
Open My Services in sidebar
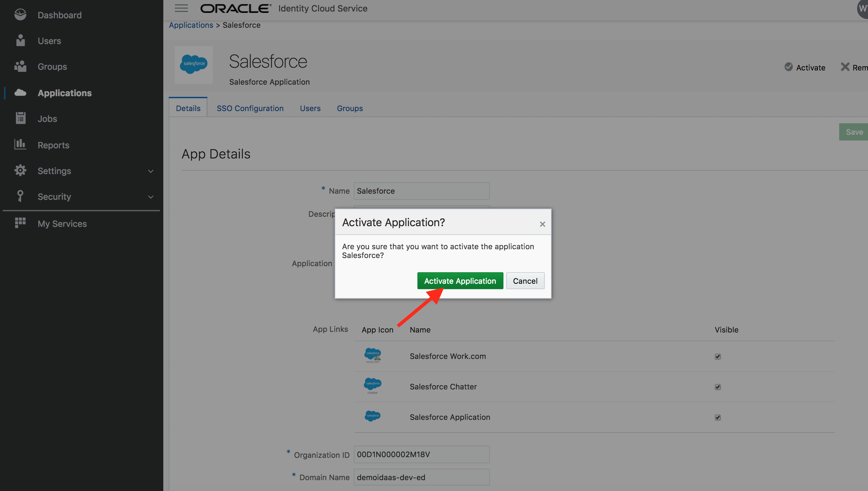point(62,223)
